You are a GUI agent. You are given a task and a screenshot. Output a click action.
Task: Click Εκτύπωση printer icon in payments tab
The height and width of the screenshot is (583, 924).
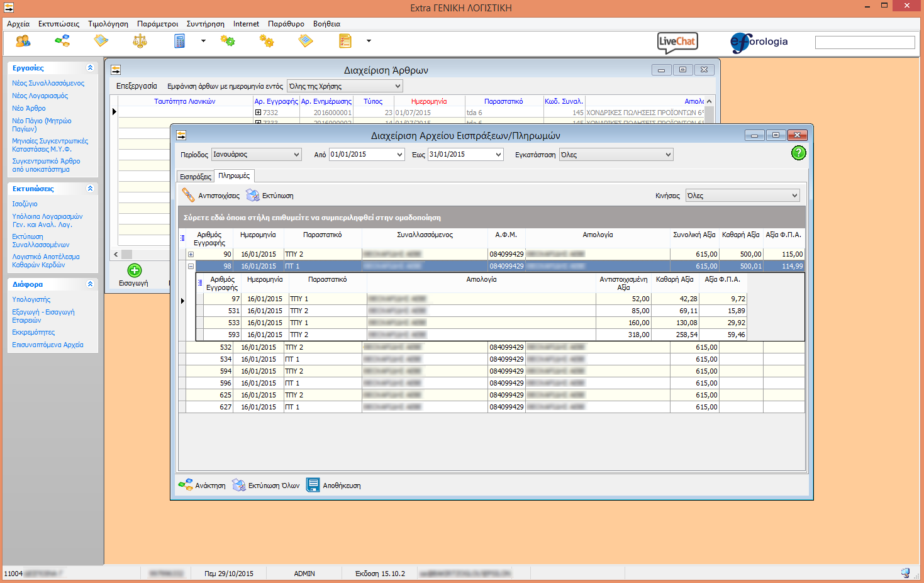click(x=253, y=196)
